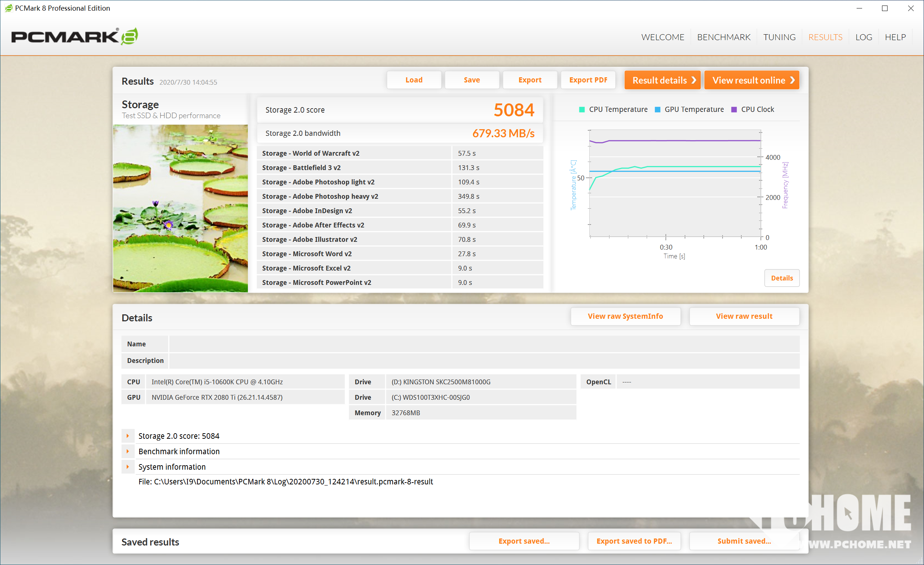Expand the Storage 2.0 score: 5084 section

coord(128,436)
